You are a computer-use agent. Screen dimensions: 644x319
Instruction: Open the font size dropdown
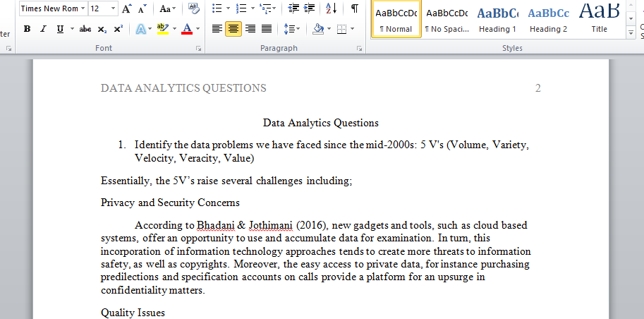click(113, 8)
